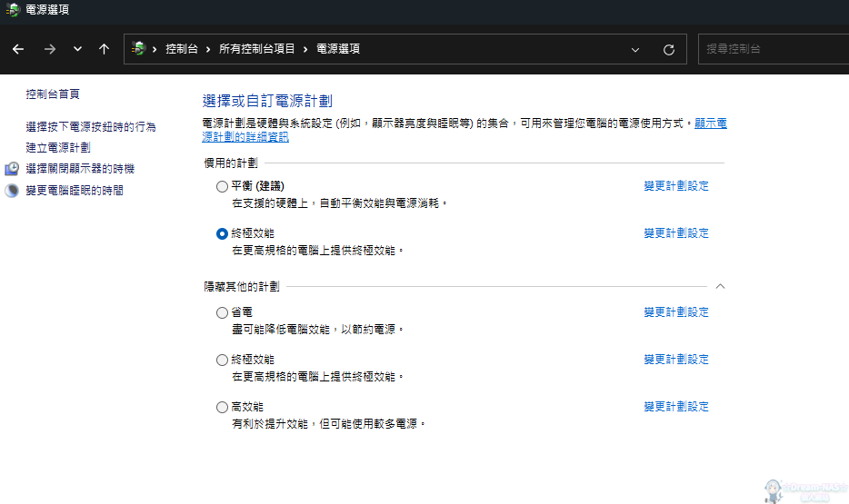Collapse the 隱藏其他的計劃 section
This screenshot has height=504, width=849.
point(720,286)
